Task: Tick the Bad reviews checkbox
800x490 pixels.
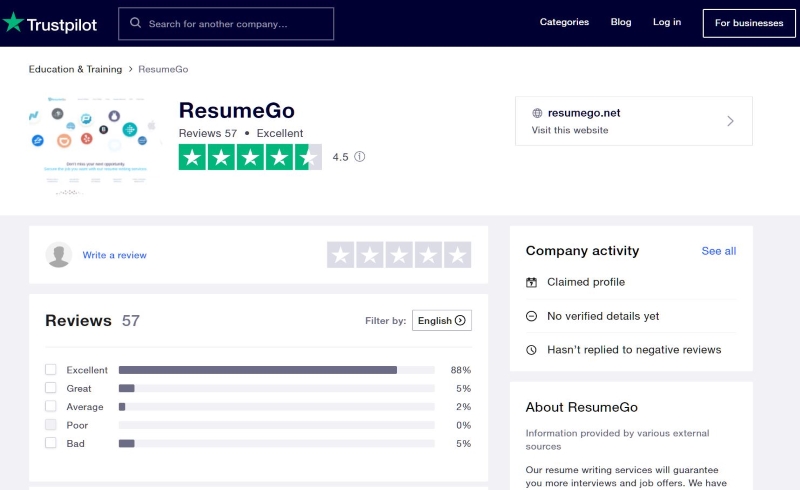Action: coord(51,443)
